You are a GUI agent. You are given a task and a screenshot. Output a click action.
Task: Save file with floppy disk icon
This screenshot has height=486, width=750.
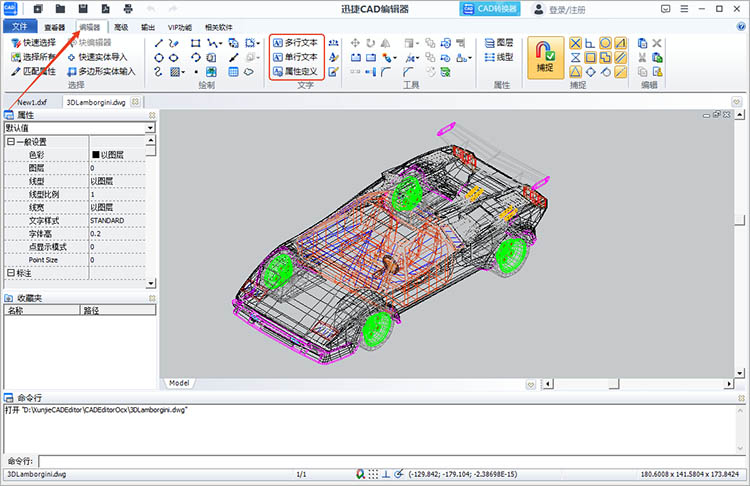(x=83, y=9)
